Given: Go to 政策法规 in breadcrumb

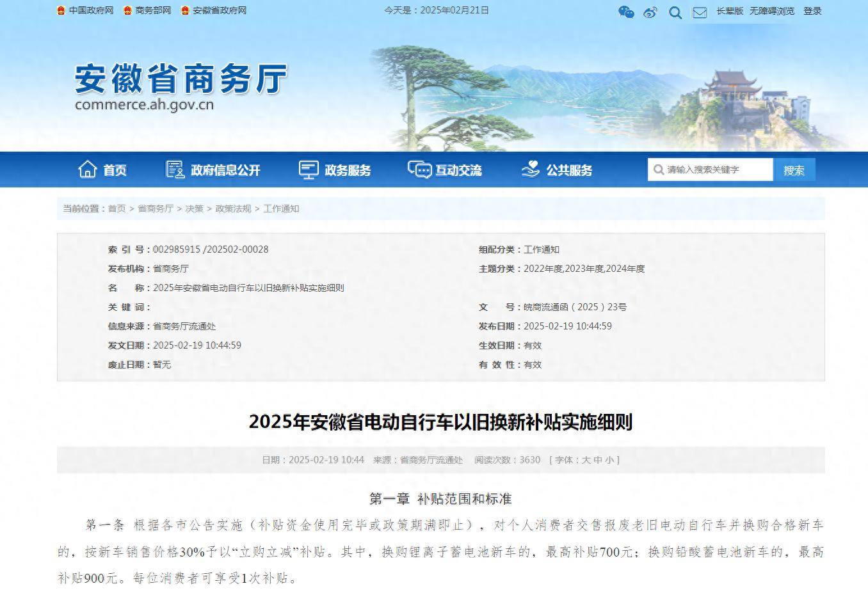Looking at the screenshot, I should tap(233, 209).
